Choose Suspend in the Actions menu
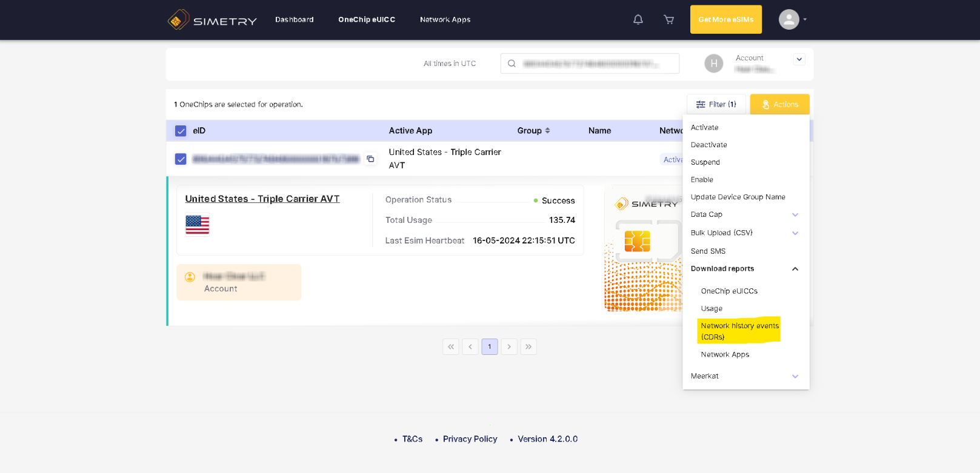 click(x=705, y=162)
